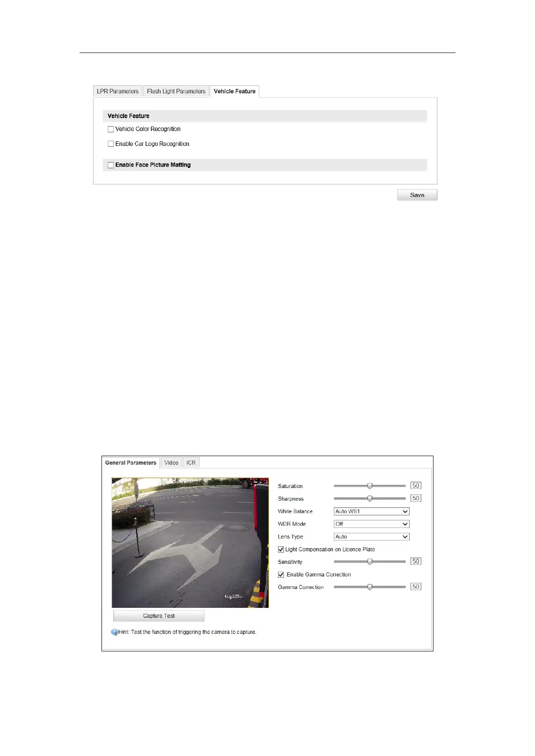The width and height of the screenshot is (535, 756).
Task: Click the Sensitivity value field
Action: coord(416,562)
